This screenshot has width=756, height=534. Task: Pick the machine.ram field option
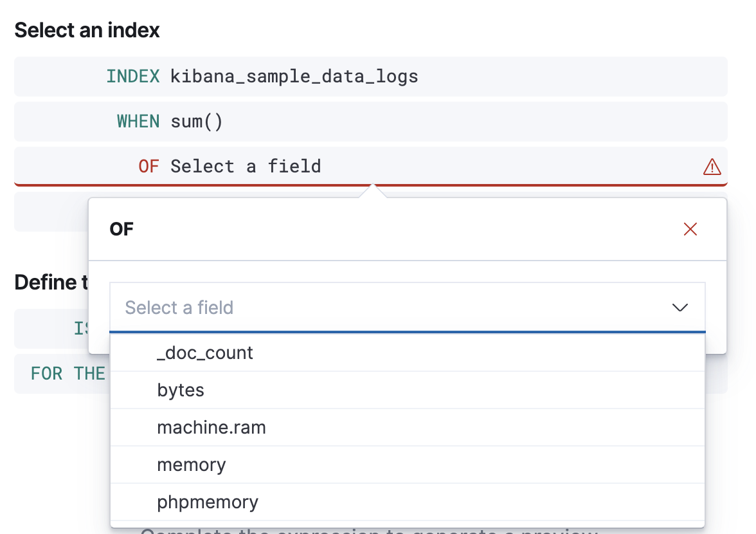point(211,427)
